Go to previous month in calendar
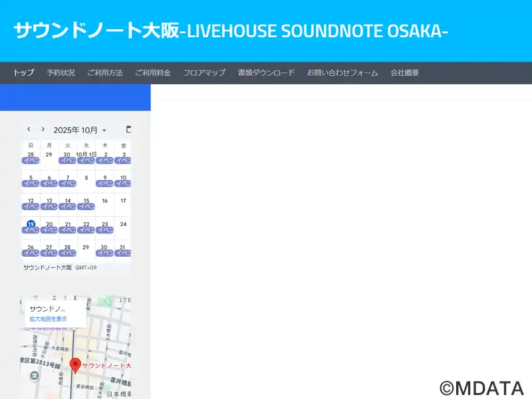This screenshot has height=399, width=532. 29,129
